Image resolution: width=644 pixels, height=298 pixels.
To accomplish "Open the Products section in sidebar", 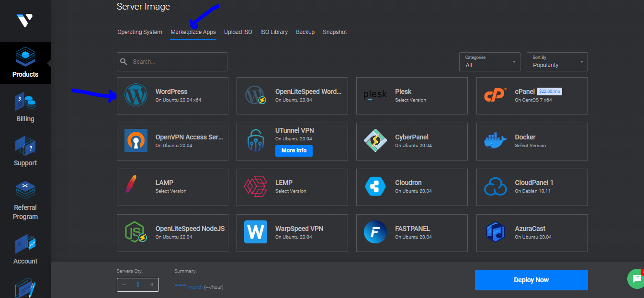I will coord(25,63).
